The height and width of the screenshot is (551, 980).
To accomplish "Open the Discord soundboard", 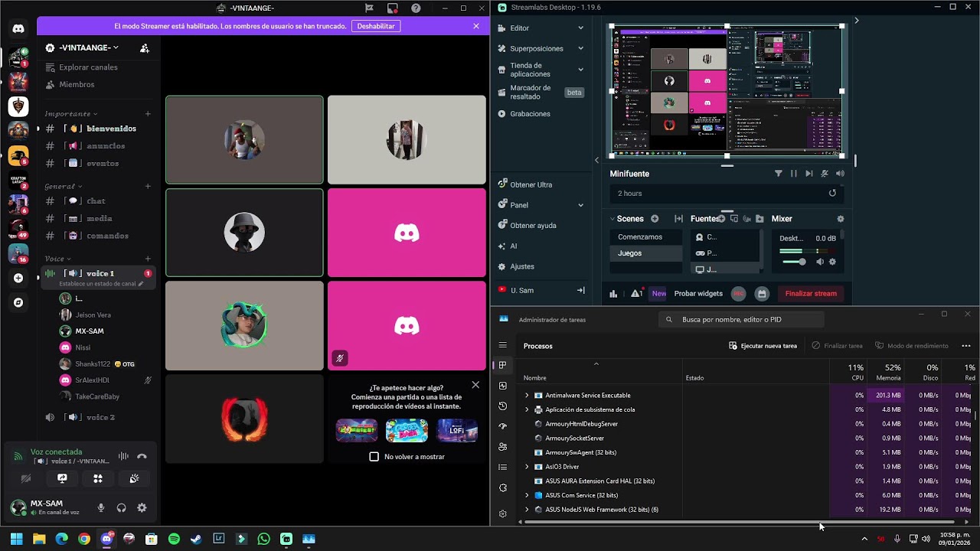I will click(x=134, y=478).
